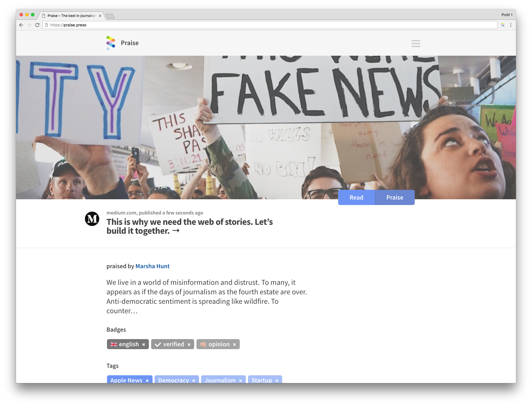Viewport: 532px width, 406px height.
Task: Remove the Journalism tag
Action: point(241,380)
